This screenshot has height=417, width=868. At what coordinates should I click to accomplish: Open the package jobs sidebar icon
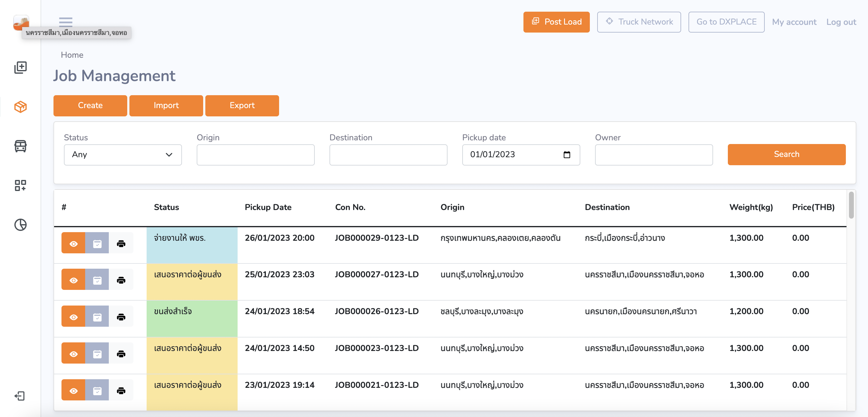21,107
